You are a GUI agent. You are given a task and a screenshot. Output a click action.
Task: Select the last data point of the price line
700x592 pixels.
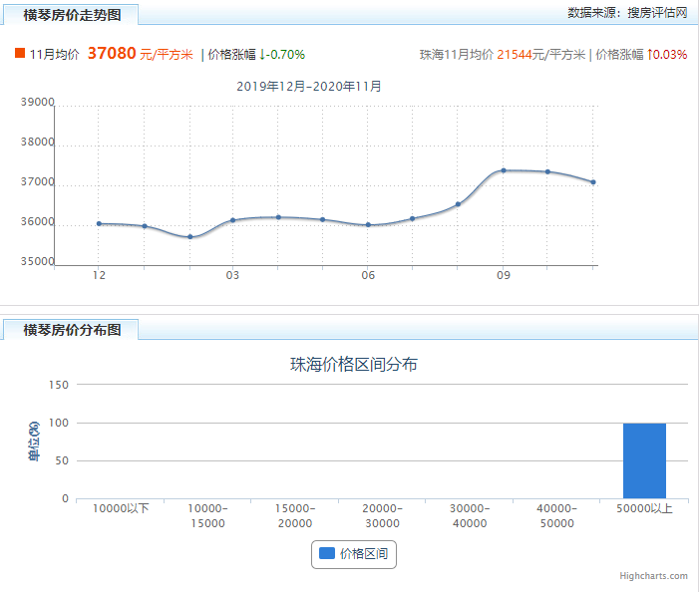point(593,182)
